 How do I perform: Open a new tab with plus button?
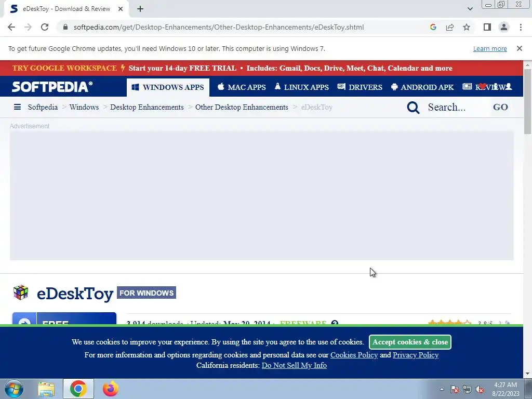click(x=140, y=9)
